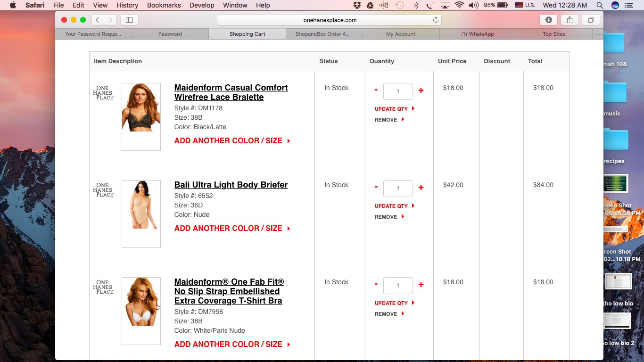This screenshot has width=644, height=362.
Task: Remove Maidenform One Fab Fit Bra from cart
Action: [x=389, y=314]
